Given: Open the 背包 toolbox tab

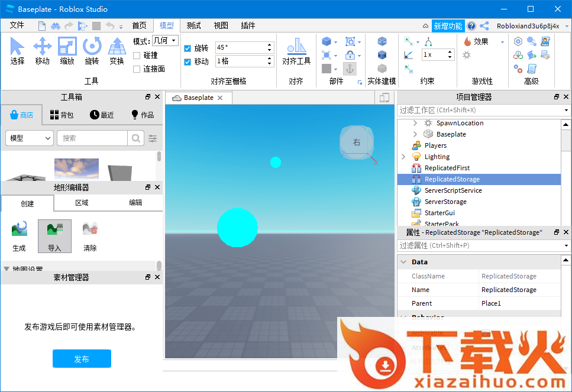Looking at the screenshot, I should coord(62,115).
